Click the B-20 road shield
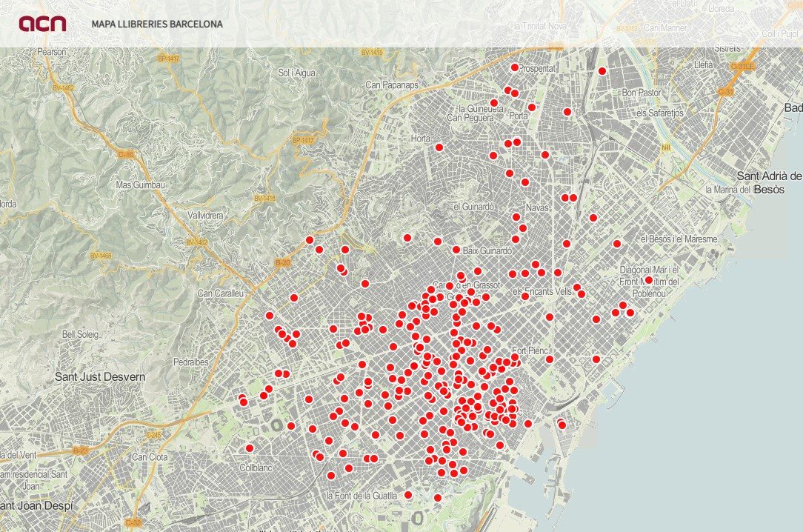This screenshot has width=803, height=532. 283,263
